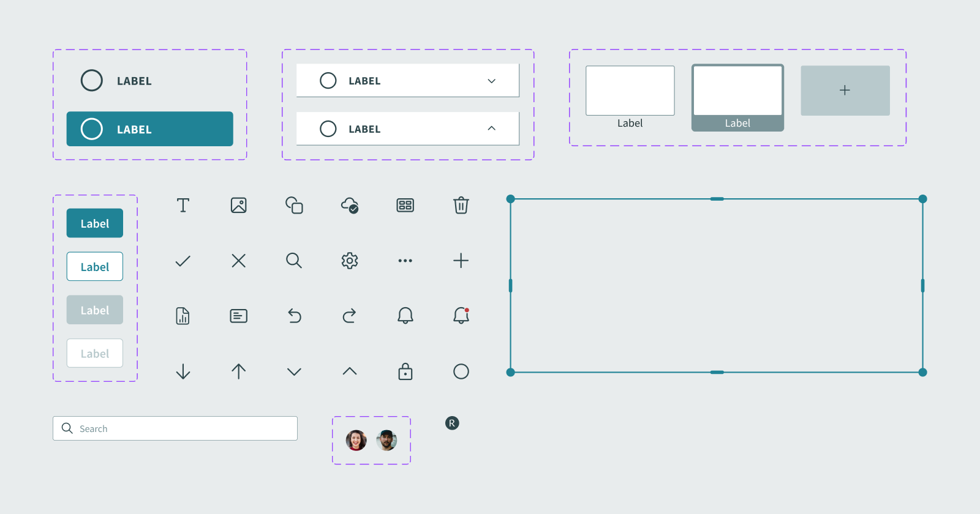Click the right edge midpoint handle of selection frame
The image size is (980, 514).
pos(923,286)
